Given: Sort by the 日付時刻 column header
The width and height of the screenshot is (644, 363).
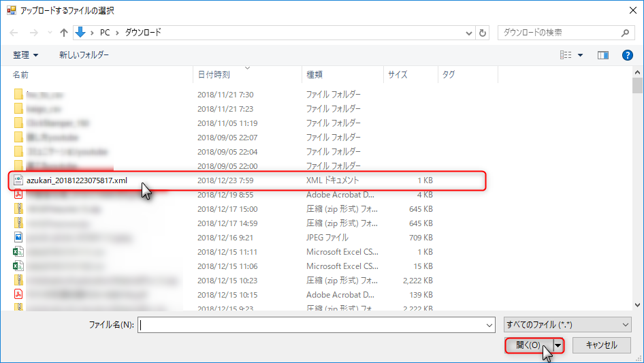Looking at the screenshot, I should click(x=214, y=74).
